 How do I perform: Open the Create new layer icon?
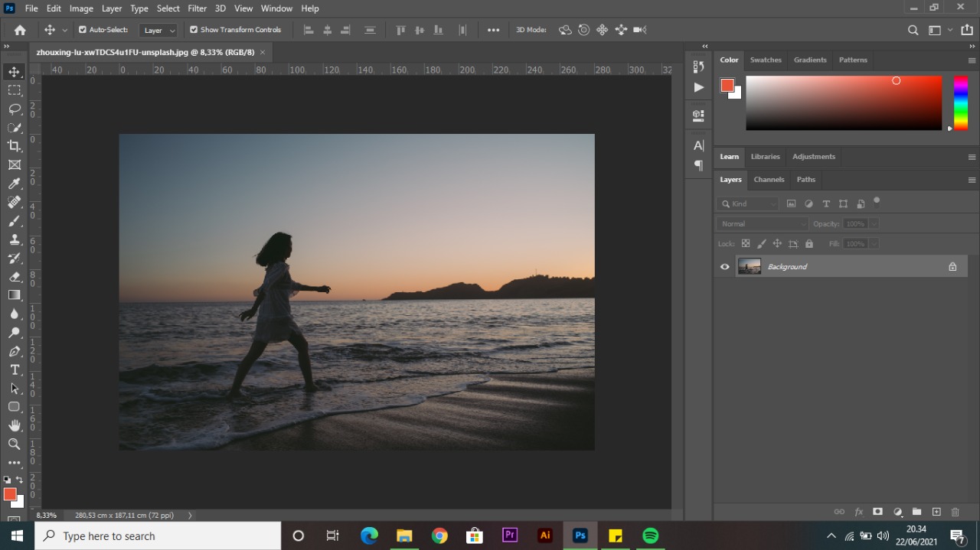(936, 512)
